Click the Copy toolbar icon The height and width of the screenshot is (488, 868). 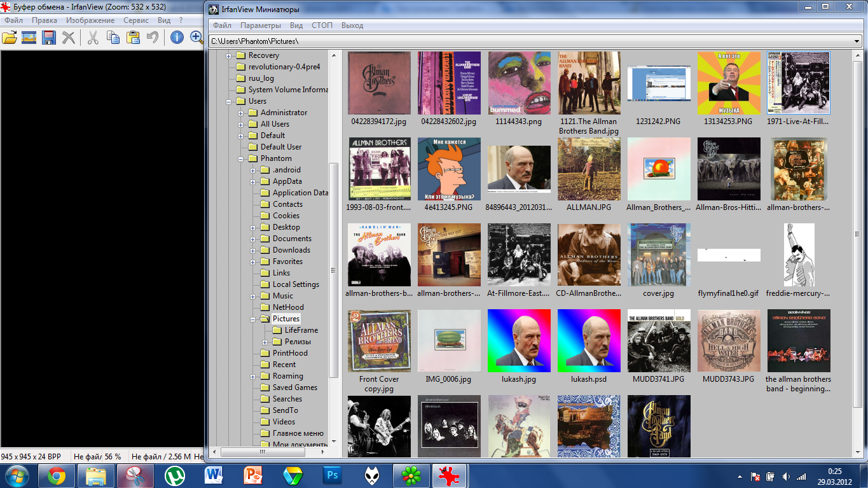[x=113, y=38]
